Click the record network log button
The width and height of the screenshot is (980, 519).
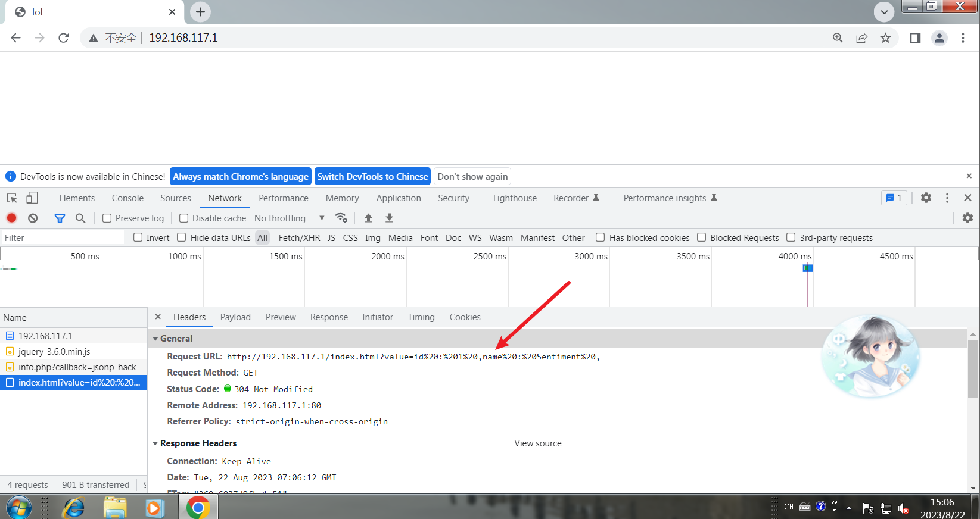click(11, 218)
